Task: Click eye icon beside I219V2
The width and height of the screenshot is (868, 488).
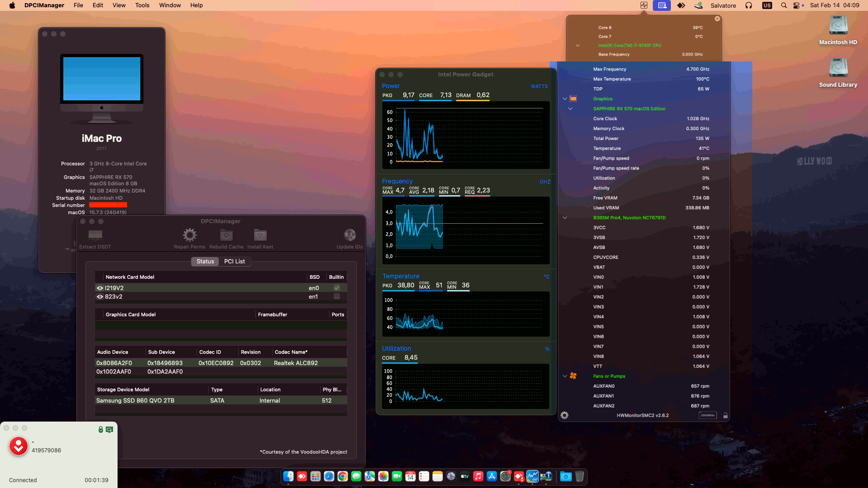Action: coord(100,288)
